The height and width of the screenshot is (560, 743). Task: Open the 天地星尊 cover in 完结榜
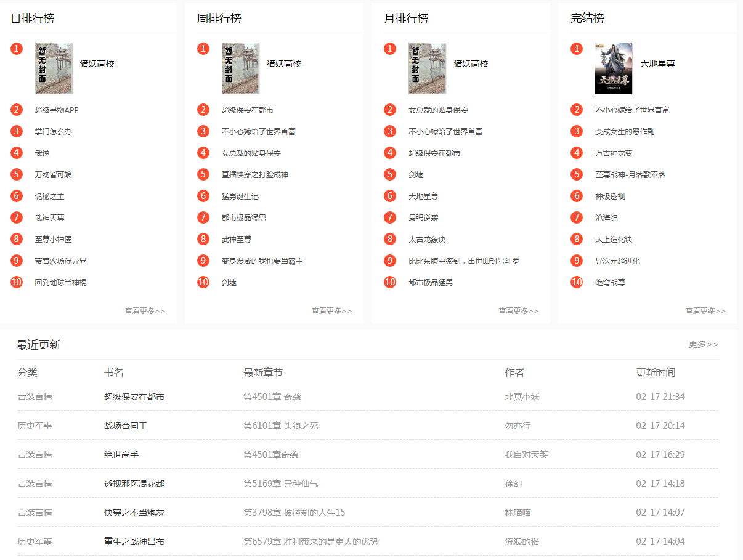[614, 68]
